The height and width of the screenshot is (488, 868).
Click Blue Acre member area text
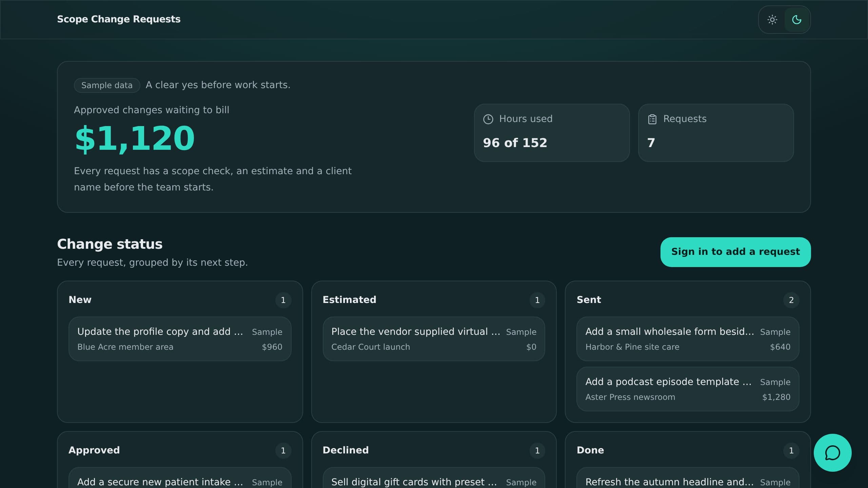125,347
